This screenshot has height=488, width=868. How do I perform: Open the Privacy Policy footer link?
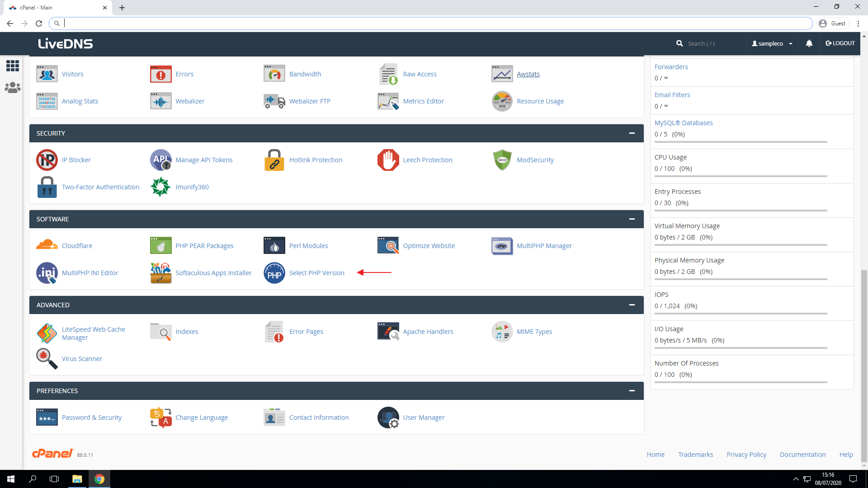746,455
